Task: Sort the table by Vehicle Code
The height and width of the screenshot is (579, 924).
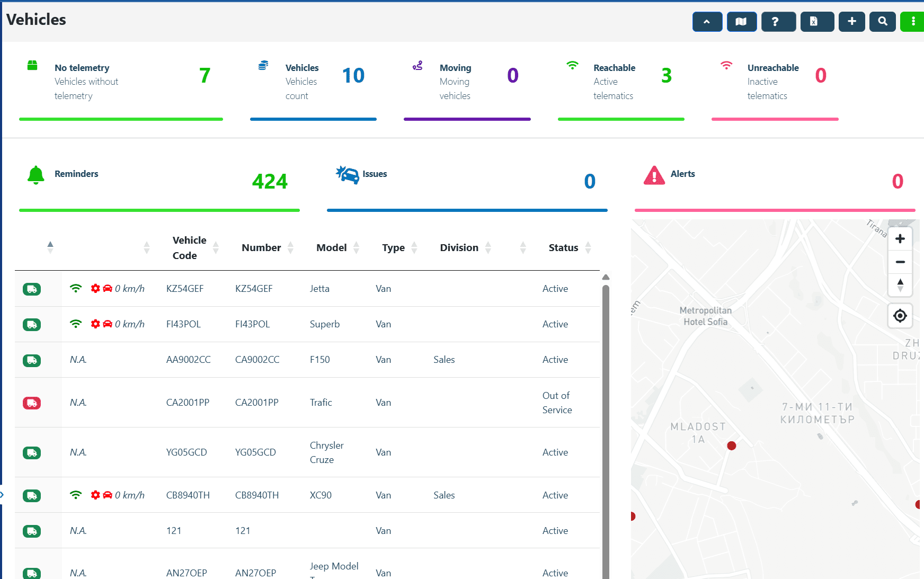Action: pyautogui.click(x=216, y=247)
